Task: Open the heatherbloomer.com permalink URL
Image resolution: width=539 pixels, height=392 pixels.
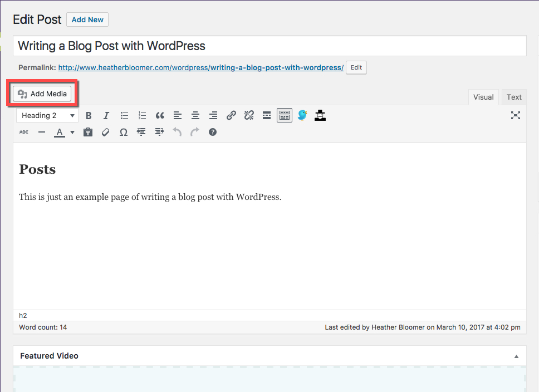Action: (201, 68)
